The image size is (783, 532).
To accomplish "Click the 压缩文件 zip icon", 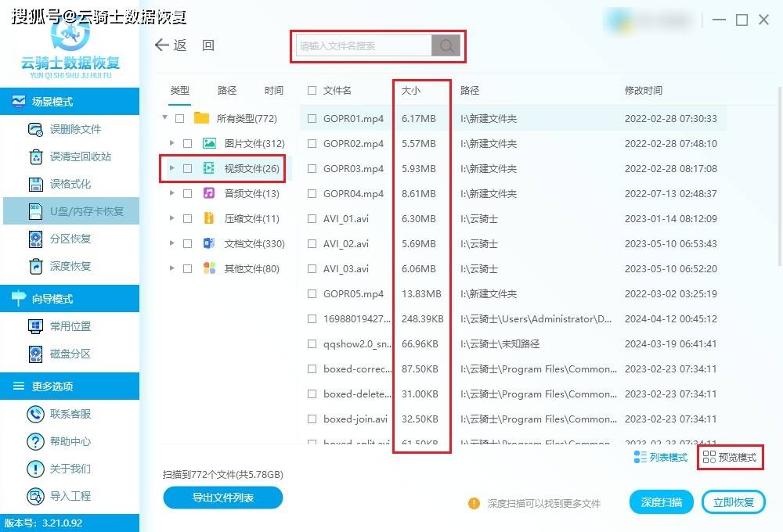I will click(x=209, y=218).
